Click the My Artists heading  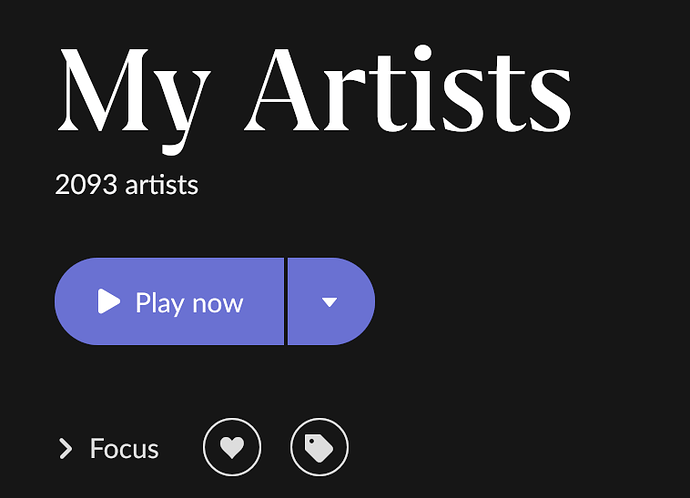[314, 99]
